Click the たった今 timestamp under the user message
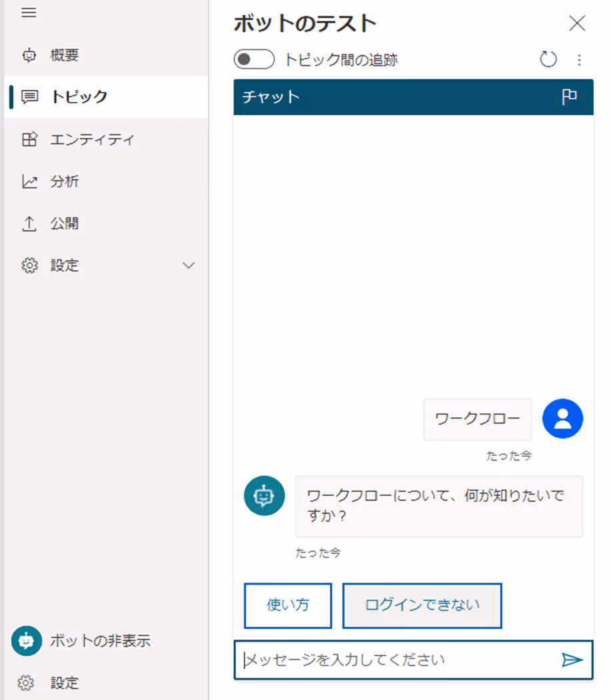 coord(509,455)
